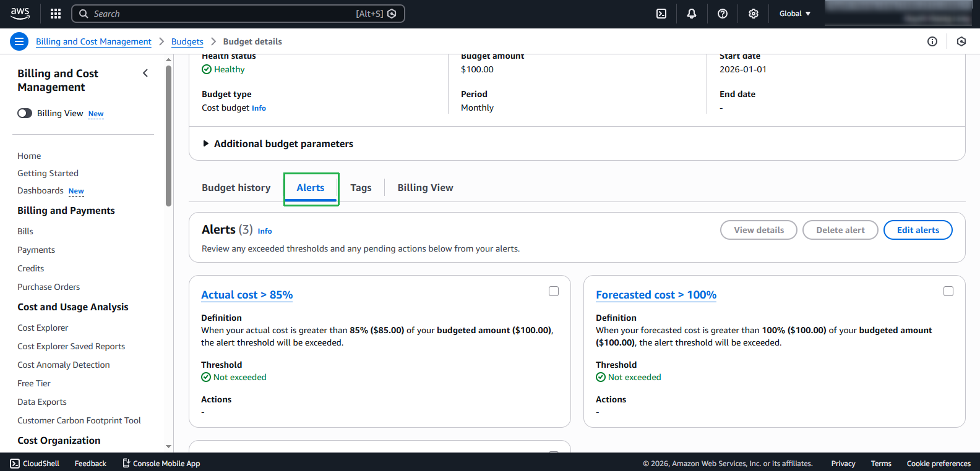Viewport: 980px width, 471px height.
Task: Open Data Exports in sidebar
Action: tap(41, 402)
